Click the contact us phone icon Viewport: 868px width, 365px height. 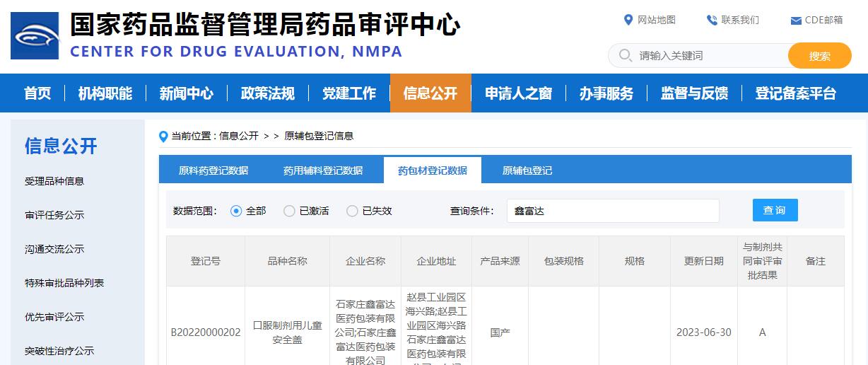coord(712,20)
